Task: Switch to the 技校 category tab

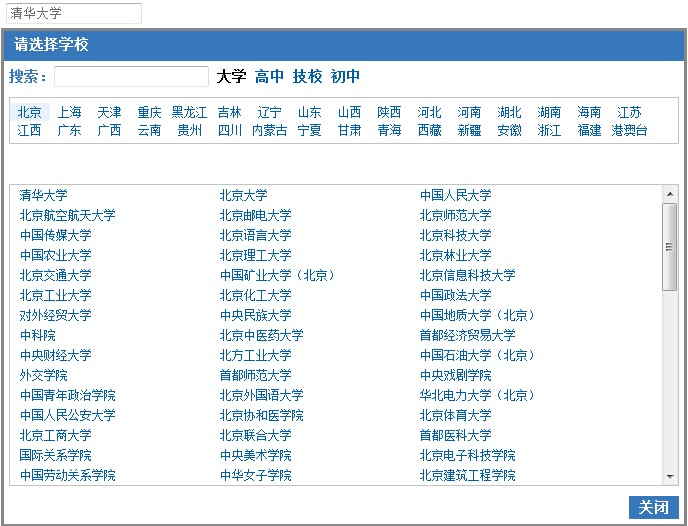Action: tap(307, 77)
